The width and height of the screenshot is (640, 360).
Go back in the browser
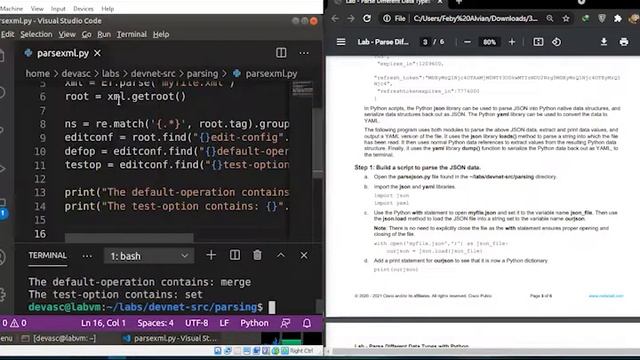[335, 18]
